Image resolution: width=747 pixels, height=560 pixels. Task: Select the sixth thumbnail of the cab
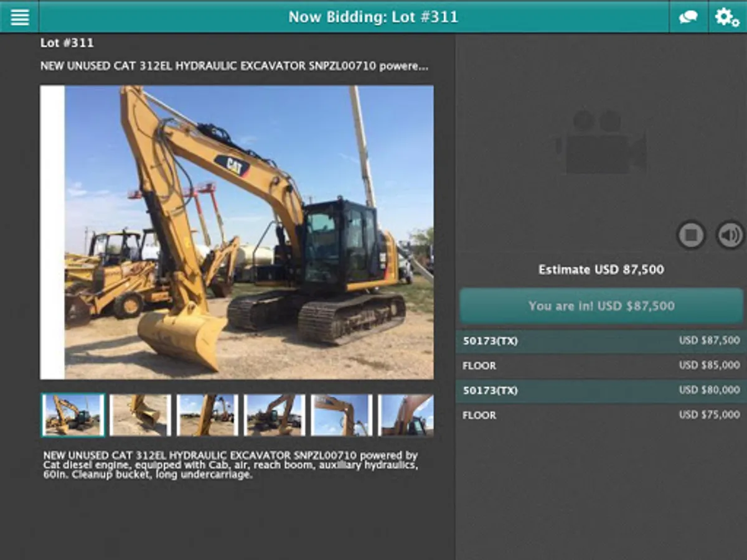(x=406, y=414)
